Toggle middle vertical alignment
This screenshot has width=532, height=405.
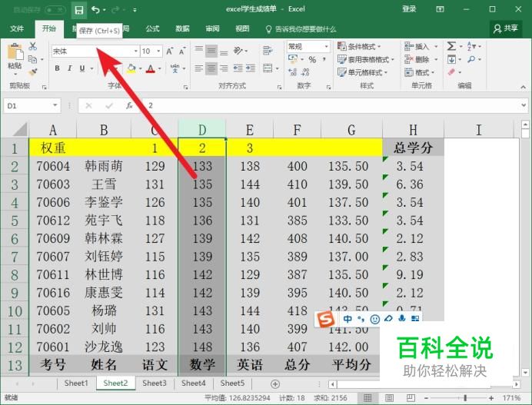(211, 51)
